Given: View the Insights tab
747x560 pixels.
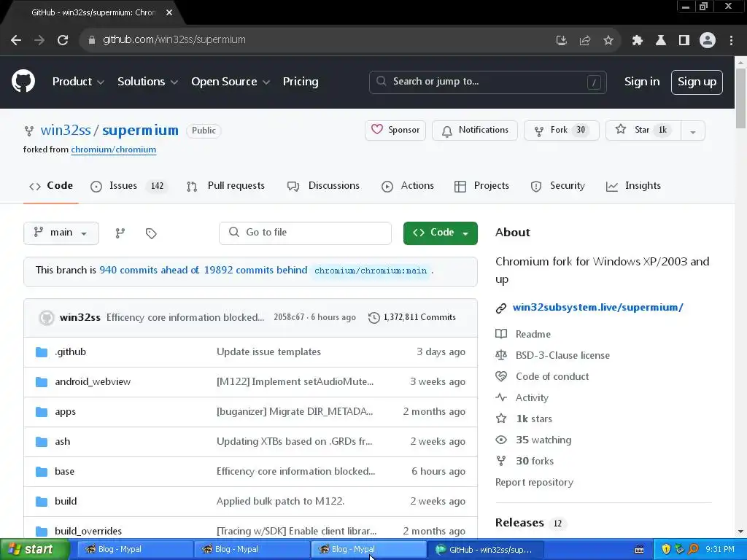Looking at the screenshot, I should pos(633,186).
